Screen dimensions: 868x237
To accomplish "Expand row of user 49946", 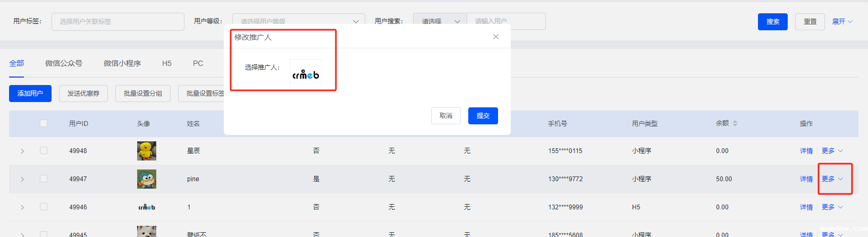I will pyautogui.click(x=22, y=207).
